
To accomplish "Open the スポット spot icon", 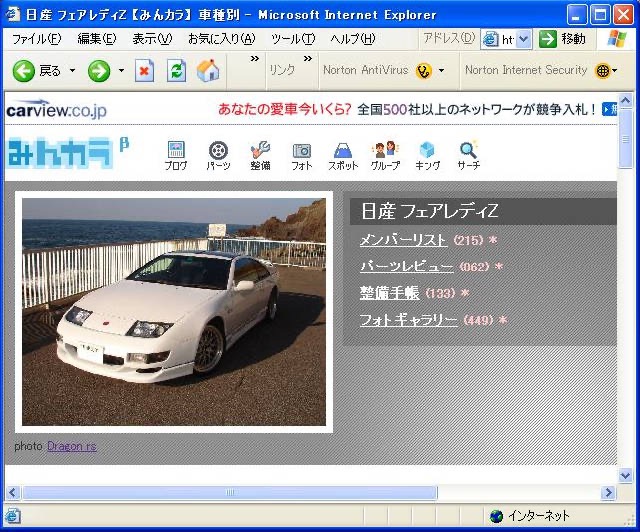I will 343,155.
